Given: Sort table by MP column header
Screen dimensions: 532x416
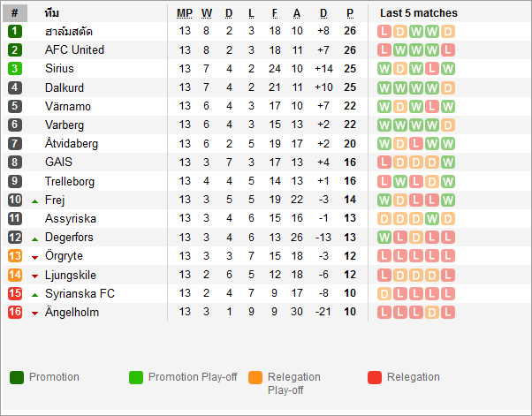Looking at the screenshot, I should pos(185,13).
